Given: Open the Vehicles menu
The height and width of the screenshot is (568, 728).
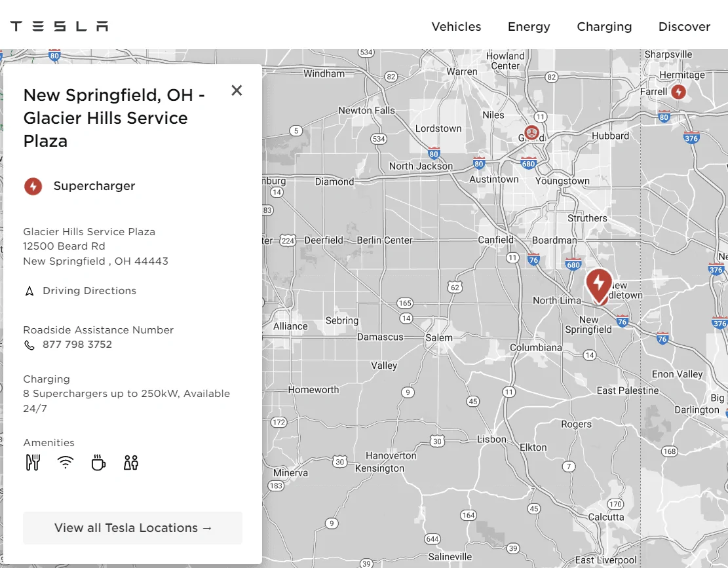Looking at the screenshot, I should pyautogui.click(x=456, y=27).
